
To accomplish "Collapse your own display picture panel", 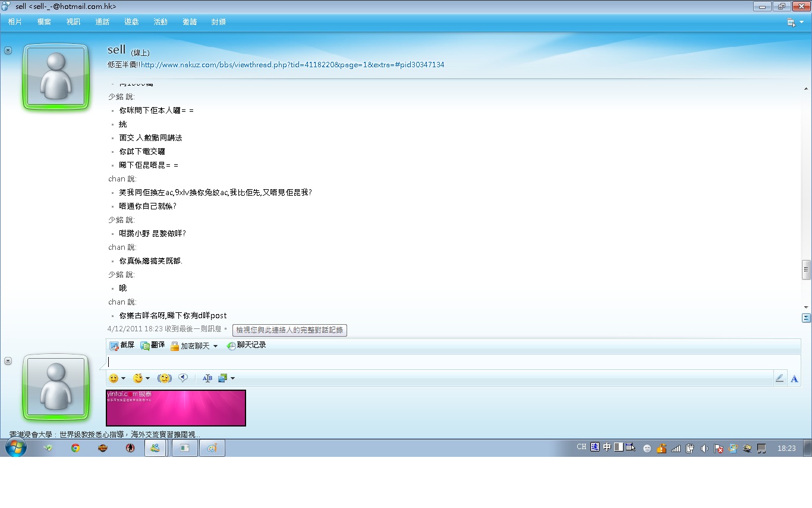I will (8, 361).
